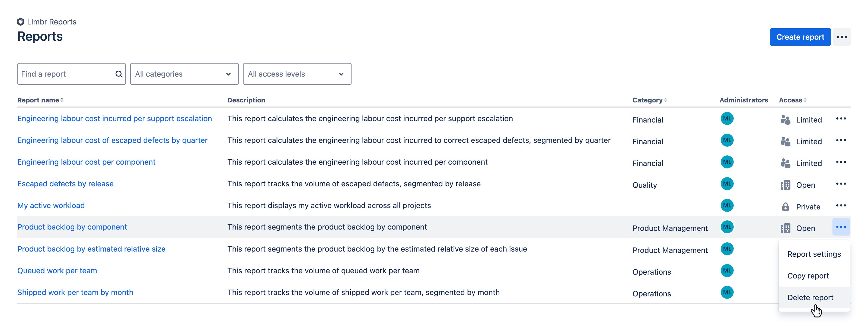Expand the All access levels dropdown
The height and width of the screenshot is (326, 868).
[x=297, y=74]
